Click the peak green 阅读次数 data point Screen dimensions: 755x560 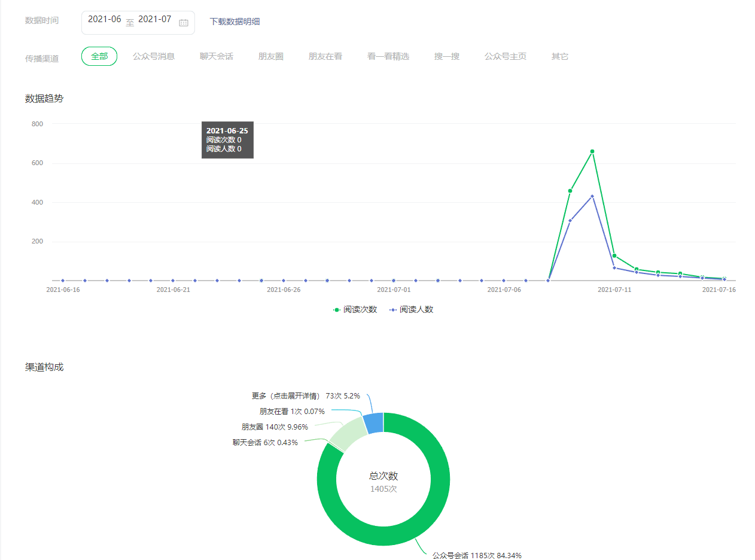[592, 151]
